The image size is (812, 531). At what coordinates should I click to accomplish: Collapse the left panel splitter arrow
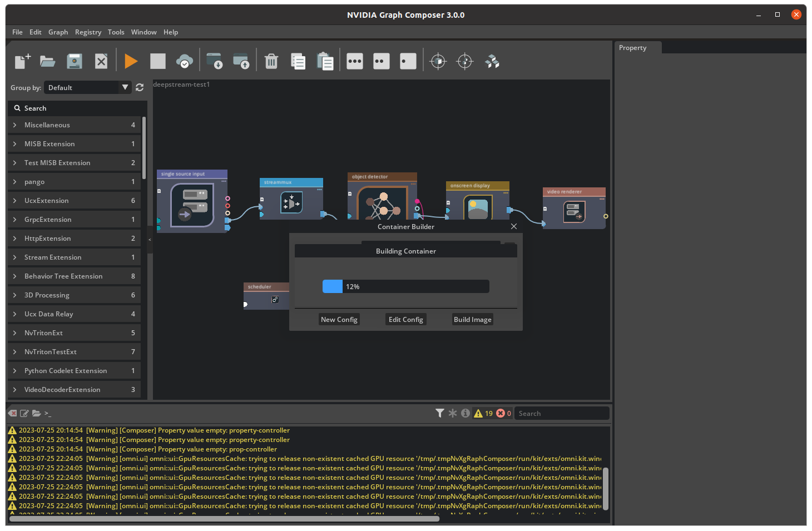(150, 240)
